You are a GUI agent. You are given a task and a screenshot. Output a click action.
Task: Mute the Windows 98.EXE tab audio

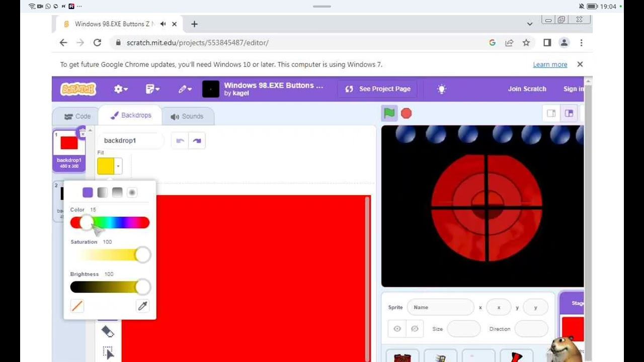coord(164,24)
